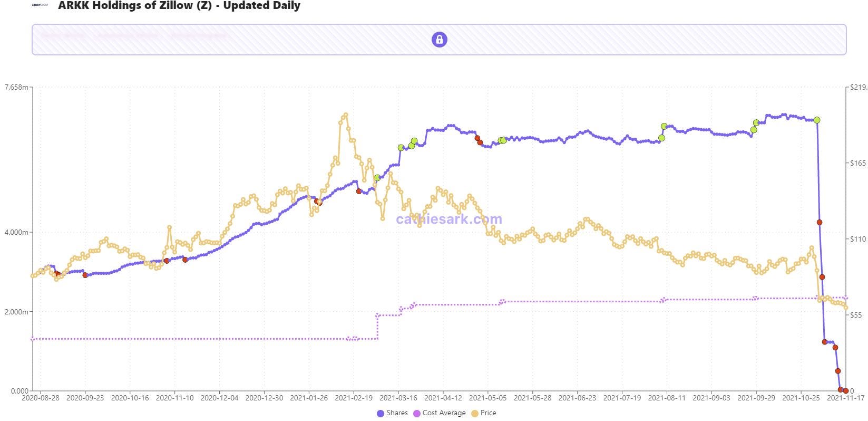
Task: Click the 2.000m shares axis label
Action: point(16,312)
